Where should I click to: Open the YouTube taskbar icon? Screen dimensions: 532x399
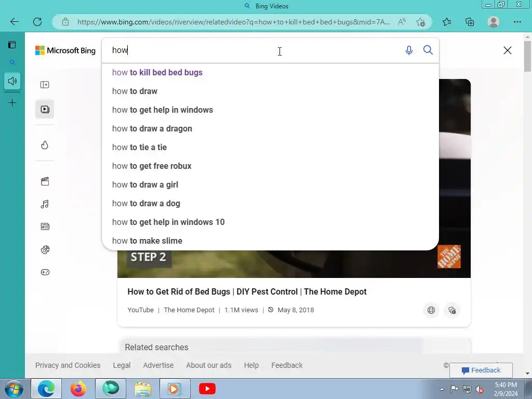[207, 389]
